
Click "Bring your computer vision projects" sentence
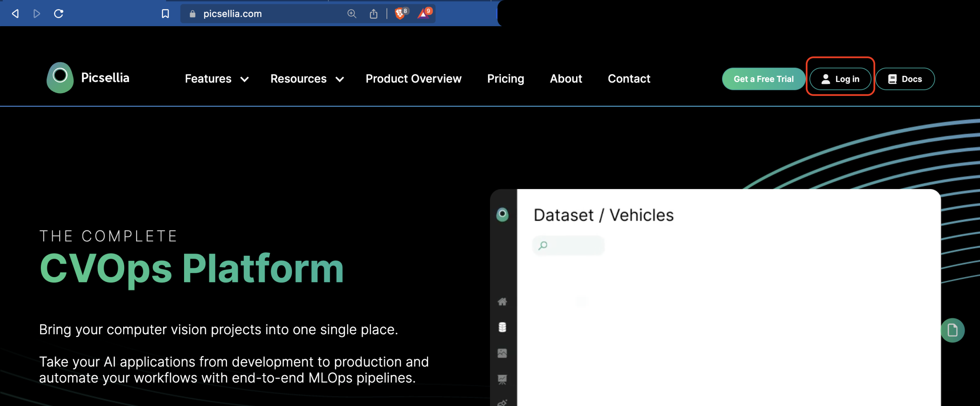click(219, 329)
